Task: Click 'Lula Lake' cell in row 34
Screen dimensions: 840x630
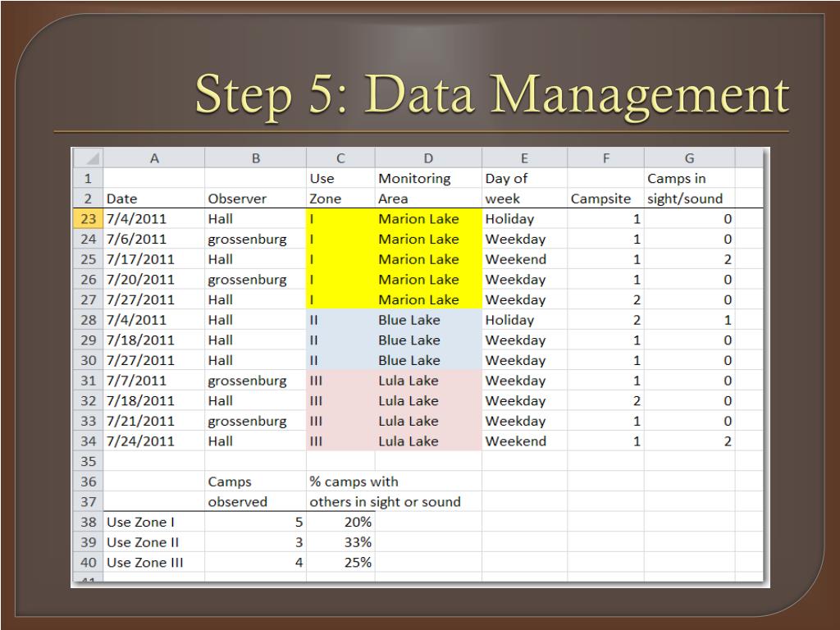Action: pyautogui.click(x=428, y=441)
